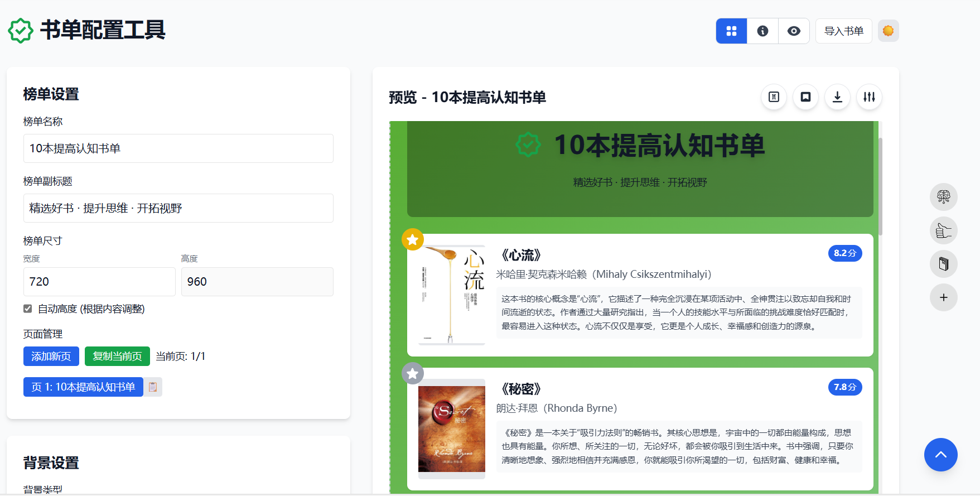Toggle the eye preview mode

tap(794, 31)
